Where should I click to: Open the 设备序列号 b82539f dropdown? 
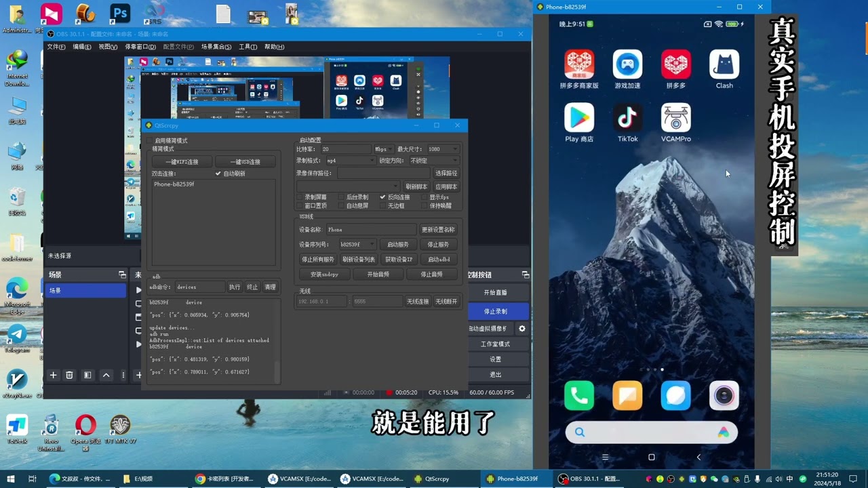(x=357, y=244)
